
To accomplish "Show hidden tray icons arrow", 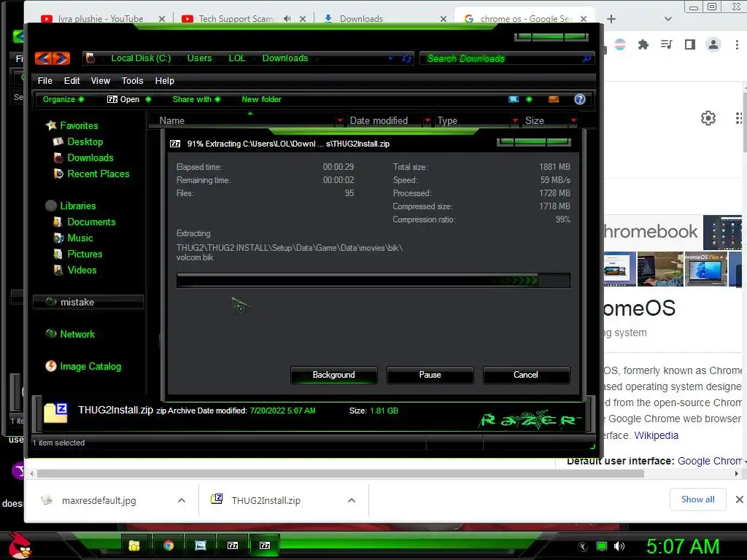I will tap(582, 547).
